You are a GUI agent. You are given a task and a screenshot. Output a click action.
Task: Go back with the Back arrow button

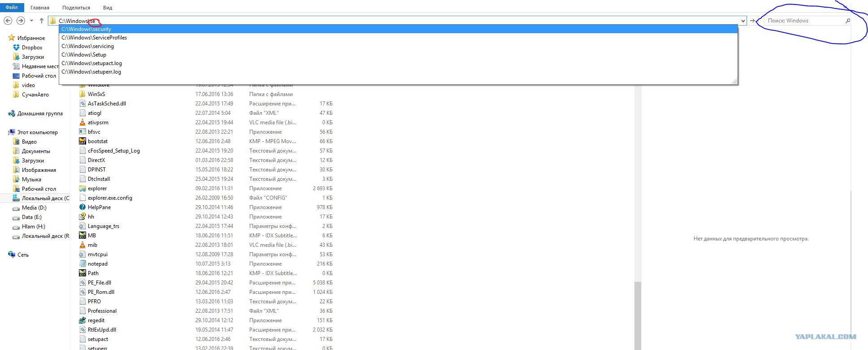[x=8, y=21]
